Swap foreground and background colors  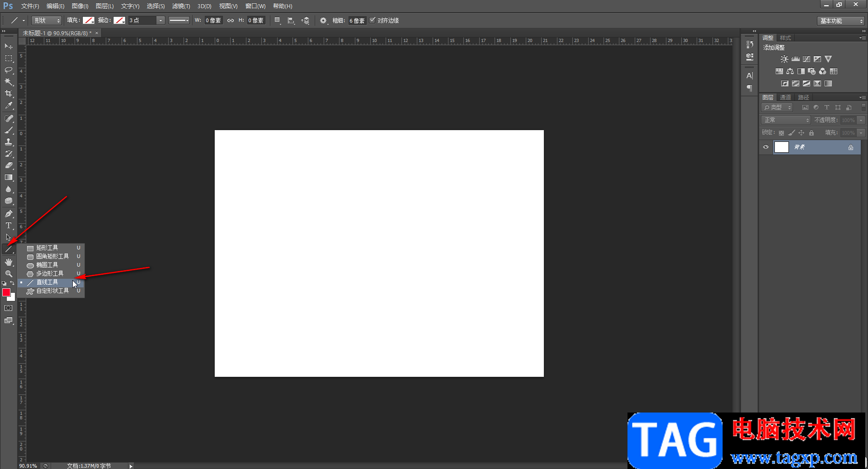click(13, 283)
